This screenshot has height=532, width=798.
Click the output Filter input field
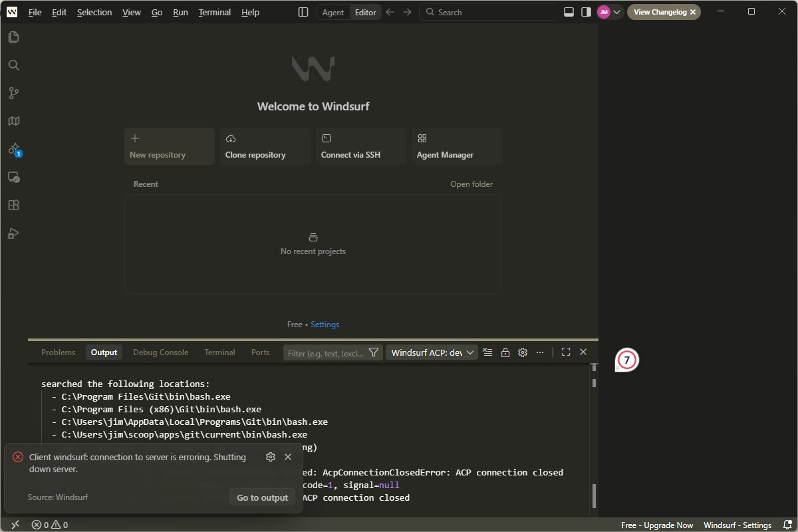(x=326, y=352)
